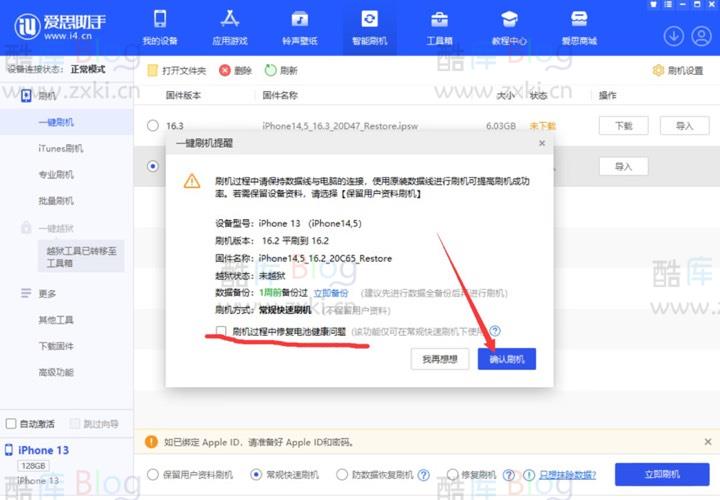The image size is (720, 500).
Task: Click the green 刷新 refresh button
Action: point(281,71)
